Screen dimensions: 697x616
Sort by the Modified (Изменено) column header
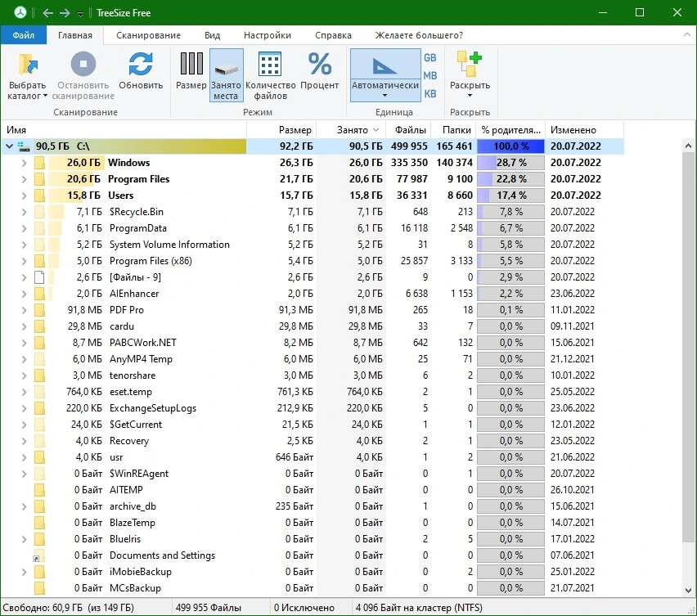[585, 130]
